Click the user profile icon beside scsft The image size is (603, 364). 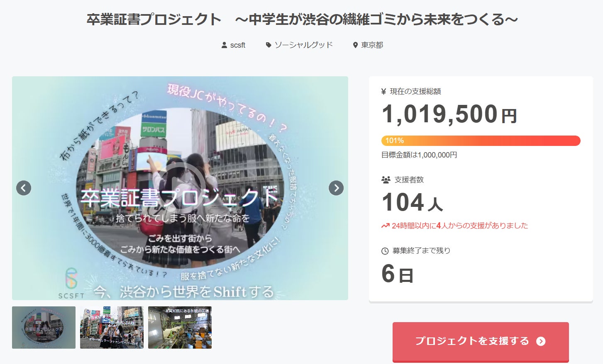point(225,45)
